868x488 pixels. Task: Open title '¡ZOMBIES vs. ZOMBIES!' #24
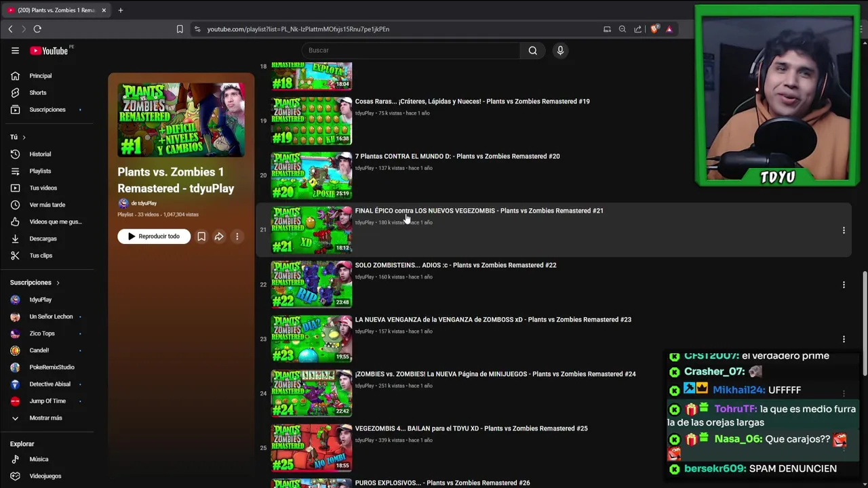tap(495, 374)
